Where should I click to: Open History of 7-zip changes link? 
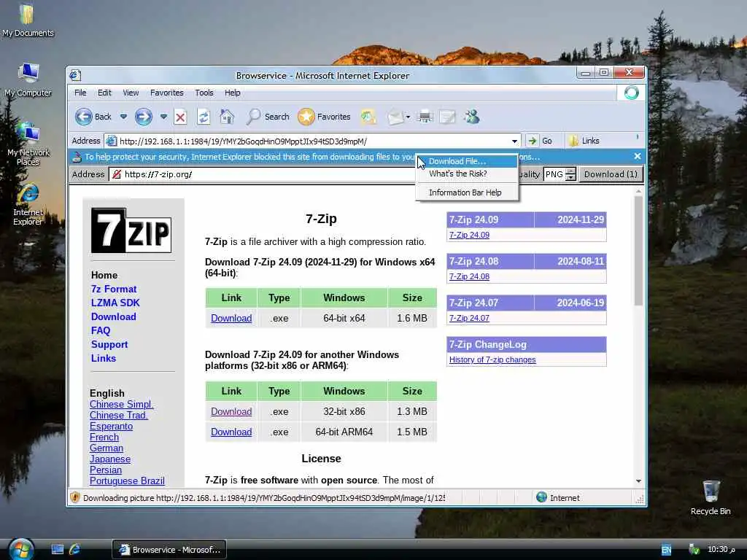click(x=492, y=359)
